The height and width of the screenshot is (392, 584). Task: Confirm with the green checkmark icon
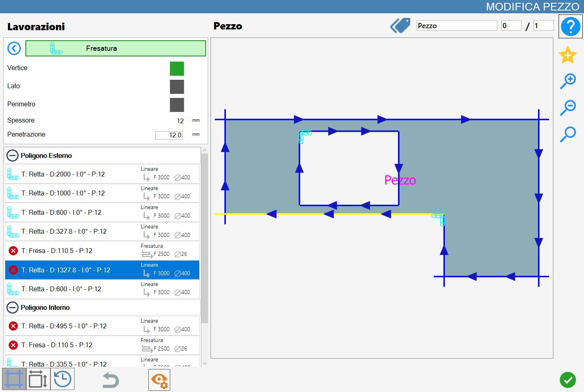[x=568, y=380]
